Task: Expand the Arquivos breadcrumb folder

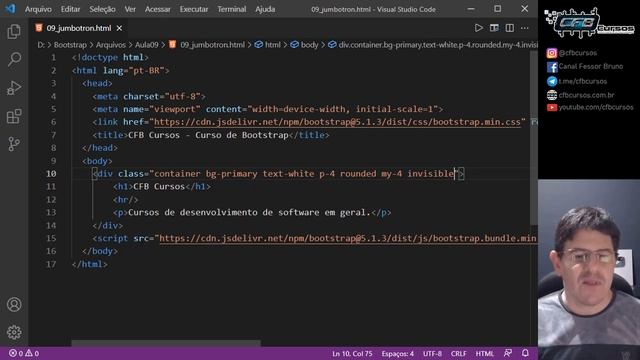Action: pyautogui.click(x=111, y=45)
